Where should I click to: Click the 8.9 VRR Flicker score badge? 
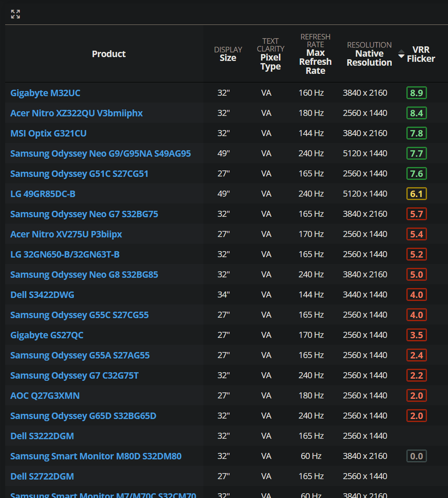pyautogui.click(x=417, y=93)
